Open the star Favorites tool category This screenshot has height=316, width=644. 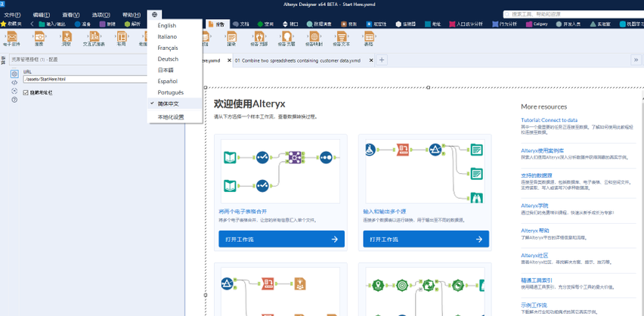coord(11,24)
